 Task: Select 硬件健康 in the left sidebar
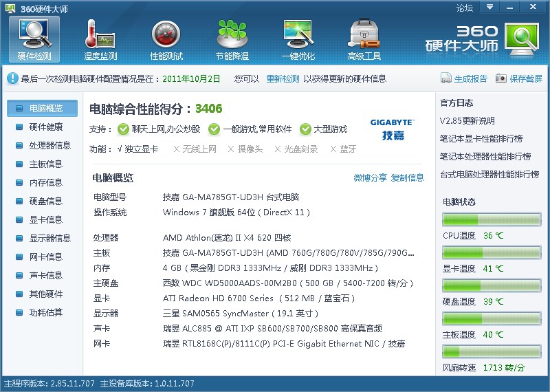coord(45,127)
